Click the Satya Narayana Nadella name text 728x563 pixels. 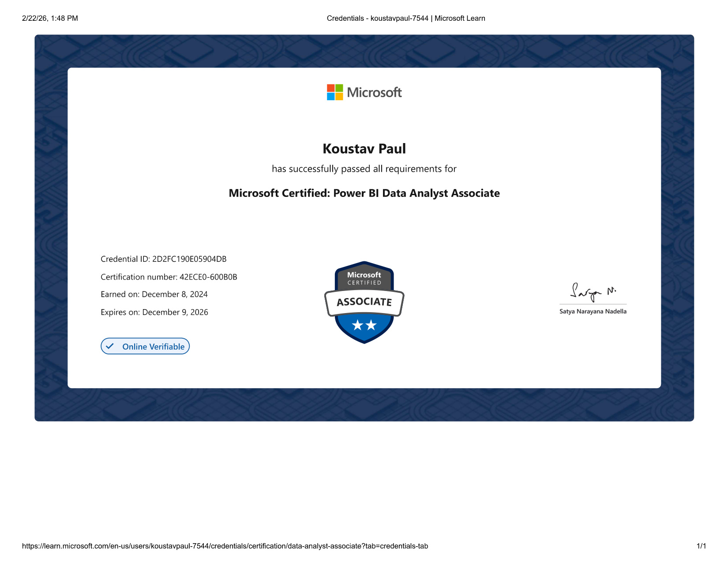[x=593, y=311]
